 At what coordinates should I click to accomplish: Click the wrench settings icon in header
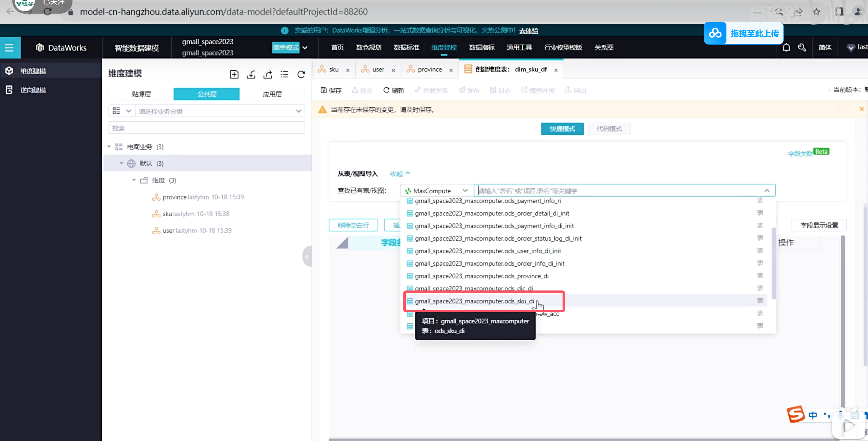[x=802, y=47]
